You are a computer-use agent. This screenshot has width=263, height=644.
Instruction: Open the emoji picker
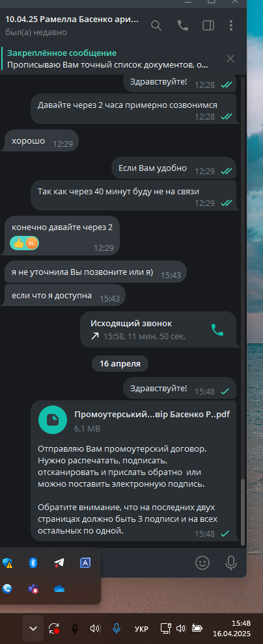pos(202,563)
